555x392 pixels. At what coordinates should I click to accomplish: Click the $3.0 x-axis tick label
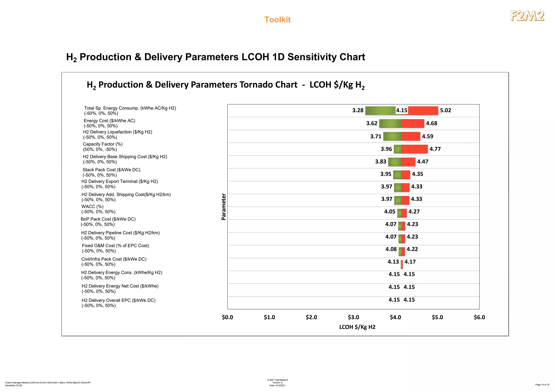pos(353,317)
